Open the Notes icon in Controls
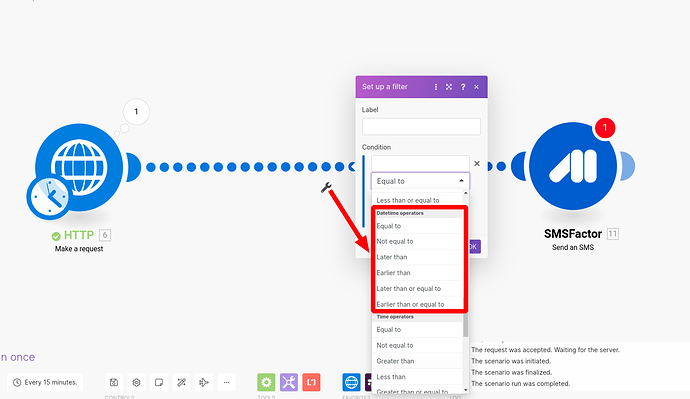Screen dimensions: 690x399 [159, 382]
